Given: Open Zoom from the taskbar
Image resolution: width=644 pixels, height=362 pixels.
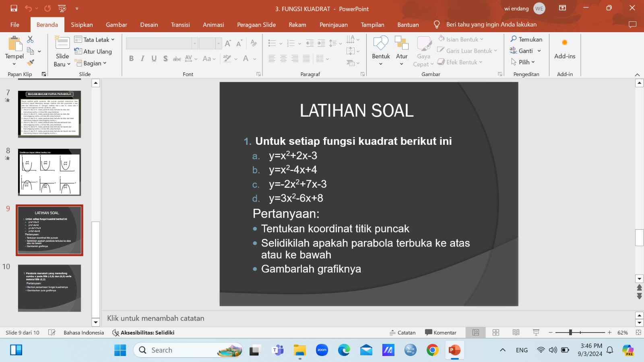Looking at the screenshot, I should 322,350.
